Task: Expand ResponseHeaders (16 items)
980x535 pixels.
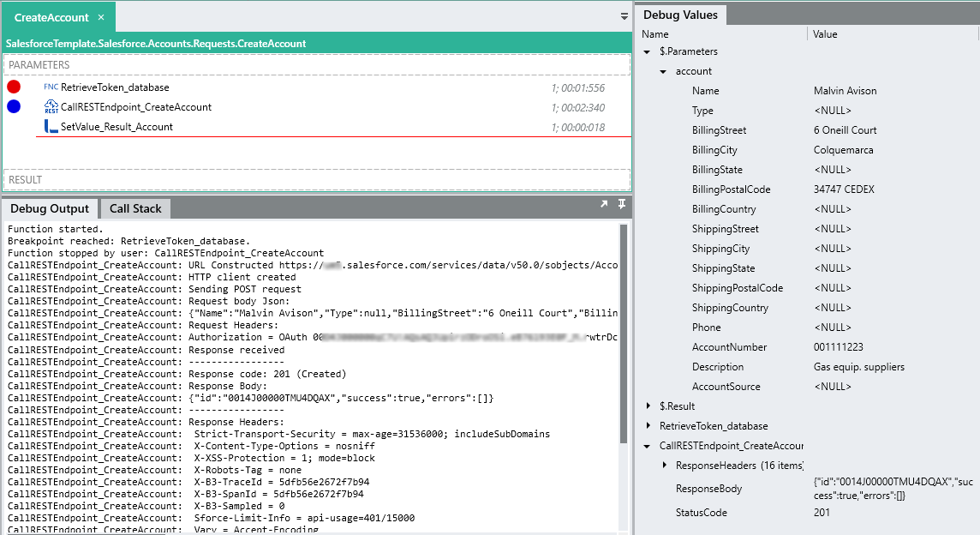Action: tap(664, 465)
